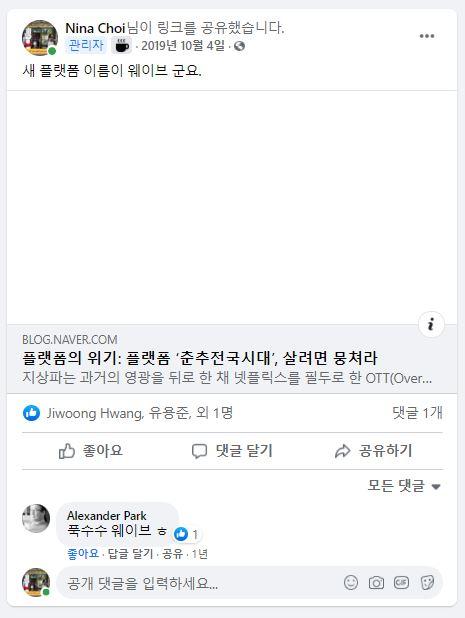Click the 공유하기 share button
Screen dimensions: 465x618
[373, 451]
